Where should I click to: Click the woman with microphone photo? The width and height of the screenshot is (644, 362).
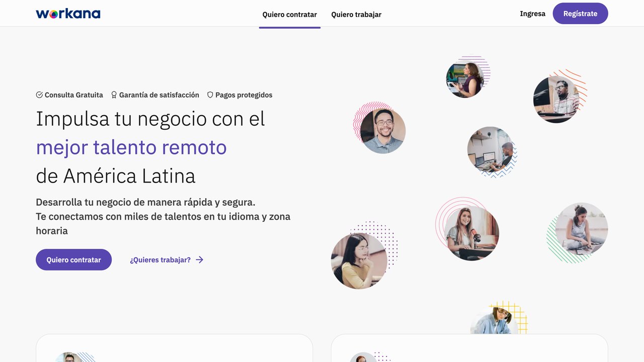click(471, 234)
